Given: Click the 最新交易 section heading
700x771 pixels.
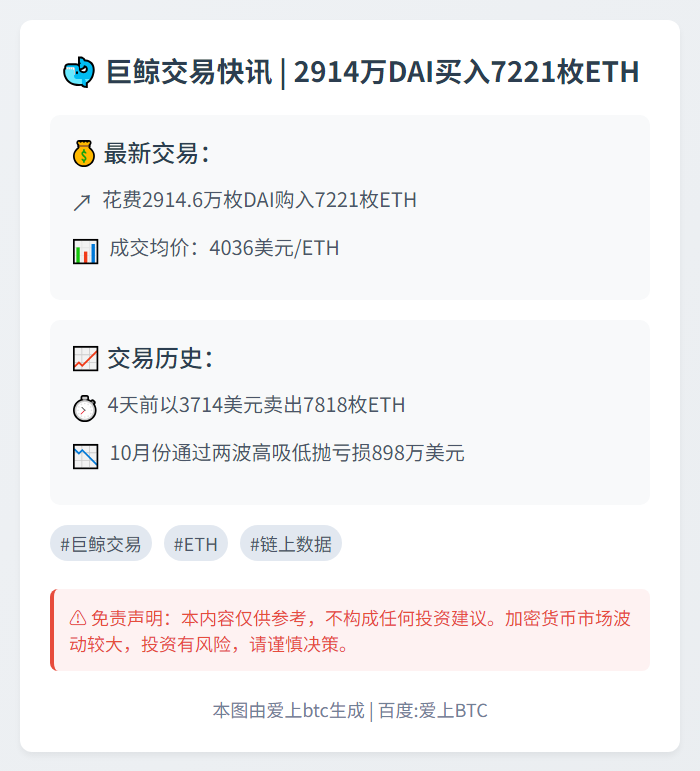Looking at the screenshot, I should (x=157, y=154).
